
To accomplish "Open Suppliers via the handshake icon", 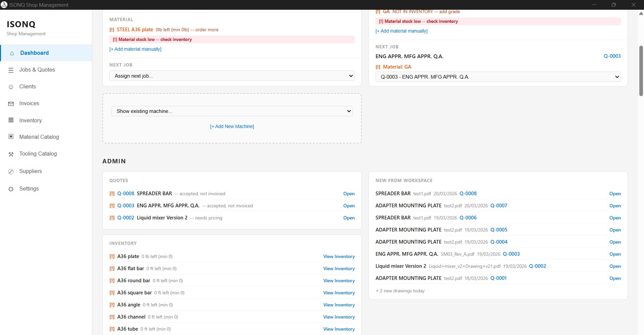I will point(11,171).
